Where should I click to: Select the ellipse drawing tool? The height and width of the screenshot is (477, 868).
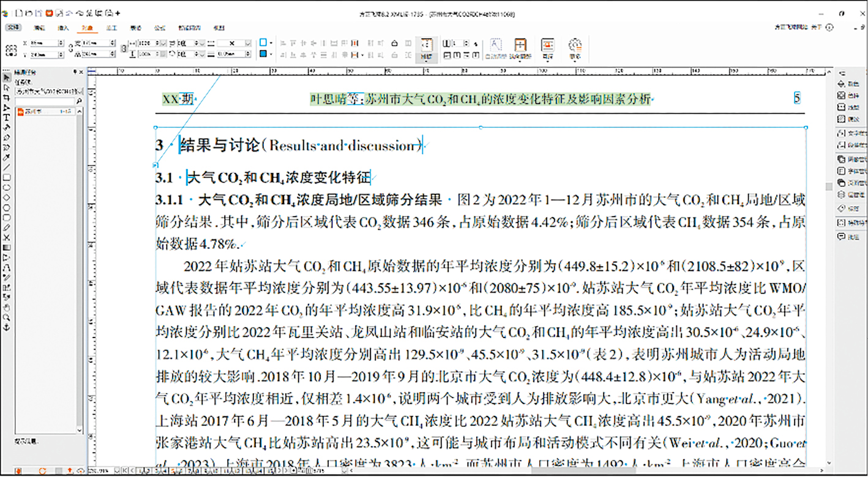tap(7, 187)
